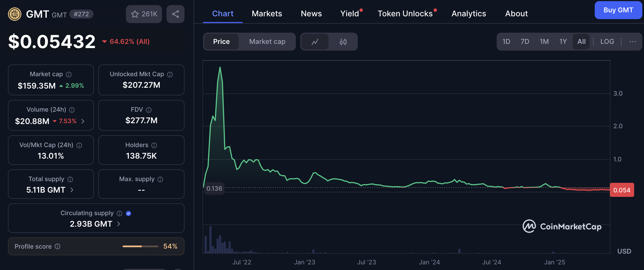Click the 54% profile score value
Viewport: 644px width, 270px height.
(170, 246)
